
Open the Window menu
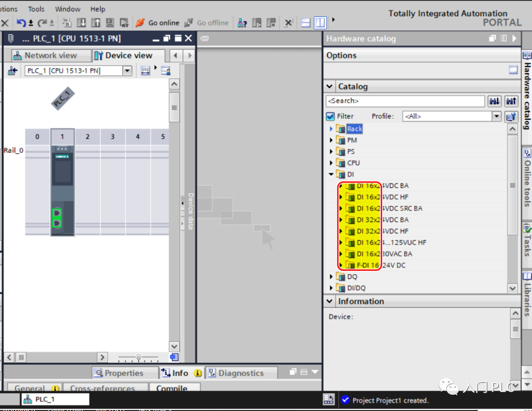(67, 9)
